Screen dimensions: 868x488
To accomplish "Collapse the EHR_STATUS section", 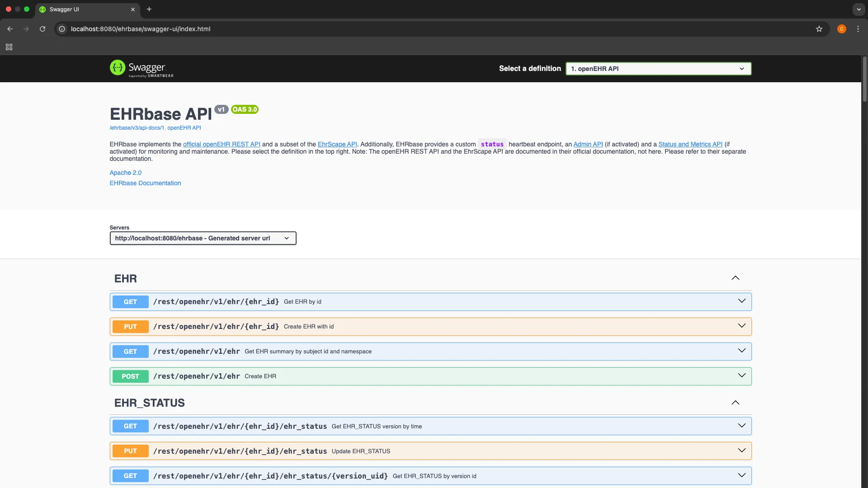I will (735, 403).
